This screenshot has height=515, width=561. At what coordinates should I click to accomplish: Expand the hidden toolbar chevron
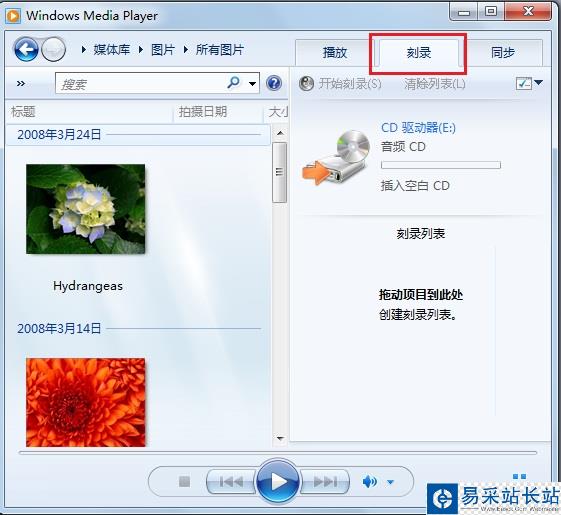coord(21,83)
